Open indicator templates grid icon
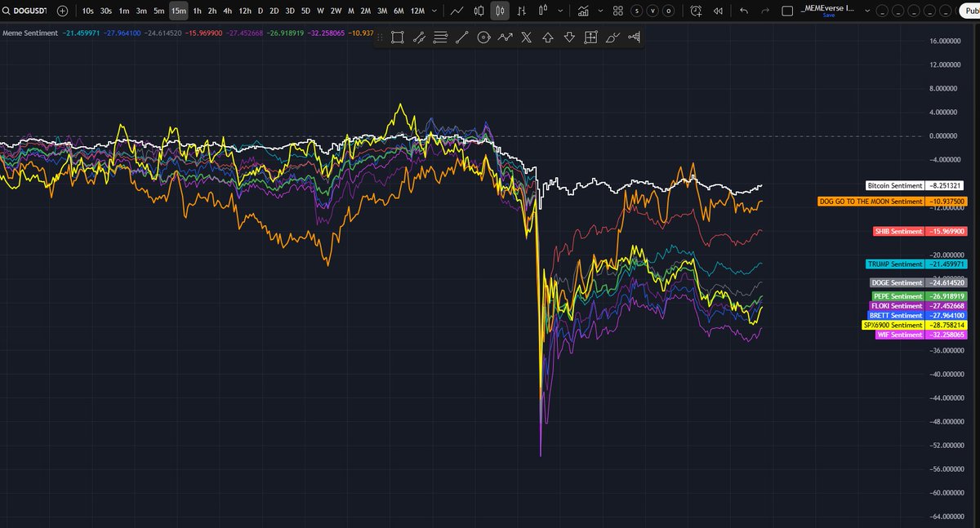This screenshot has height=528, width=980. point(618,11)
